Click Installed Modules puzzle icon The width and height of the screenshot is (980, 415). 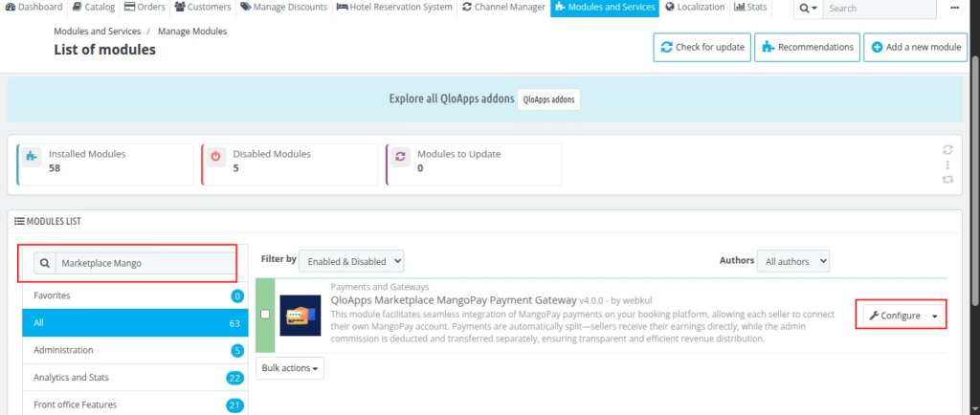pyautogui.click(x=31, y=157)
